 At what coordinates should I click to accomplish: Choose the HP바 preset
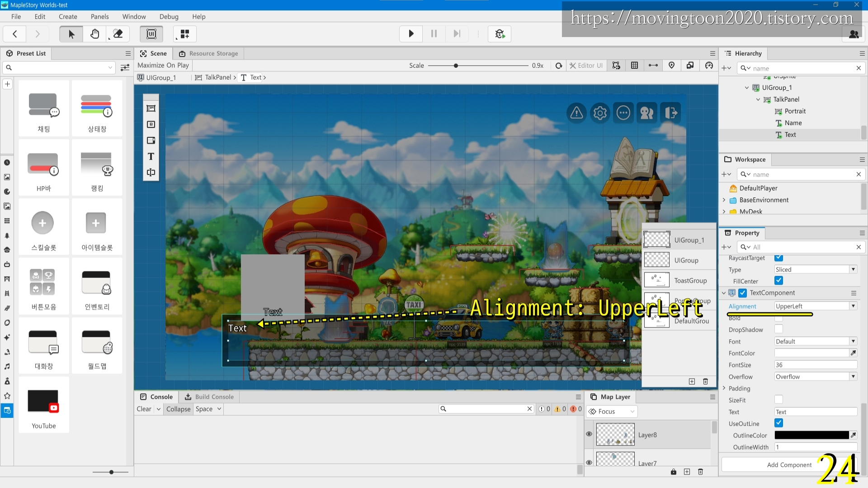coord(44,168)
